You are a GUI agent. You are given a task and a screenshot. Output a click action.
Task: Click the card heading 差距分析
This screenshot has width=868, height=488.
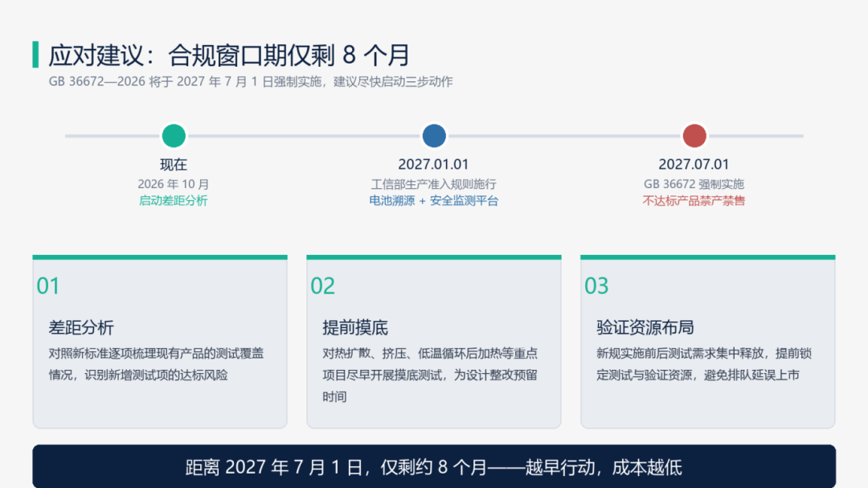tap(81, 327)
